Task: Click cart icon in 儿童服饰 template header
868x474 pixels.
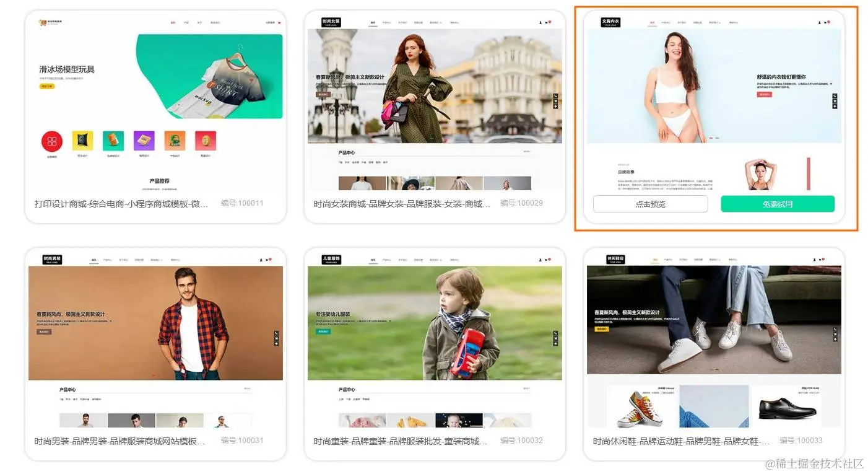Action: [x=547, y=260]
